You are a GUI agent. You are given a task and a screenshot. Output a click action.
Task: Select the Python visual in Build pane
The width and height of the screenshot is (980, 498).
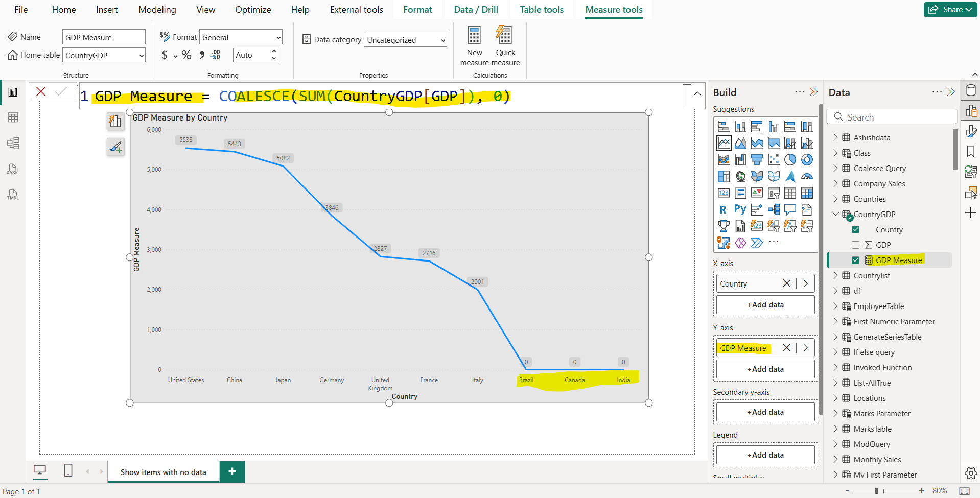point(740,209)
